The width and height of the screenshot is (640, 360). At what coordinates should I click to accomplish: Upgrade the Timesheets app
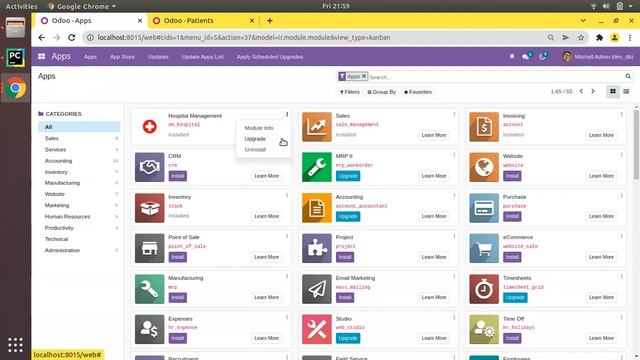[515, 298]
